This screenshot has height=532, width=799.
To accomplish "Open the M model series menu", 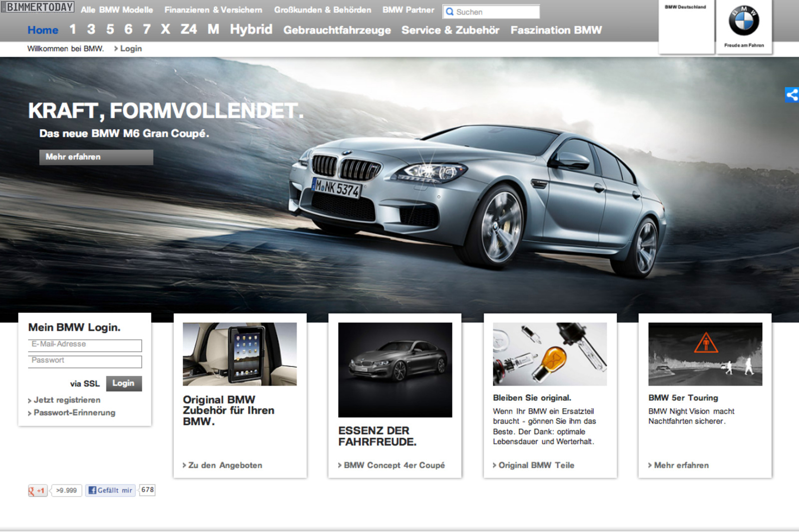I will (213, 30).
